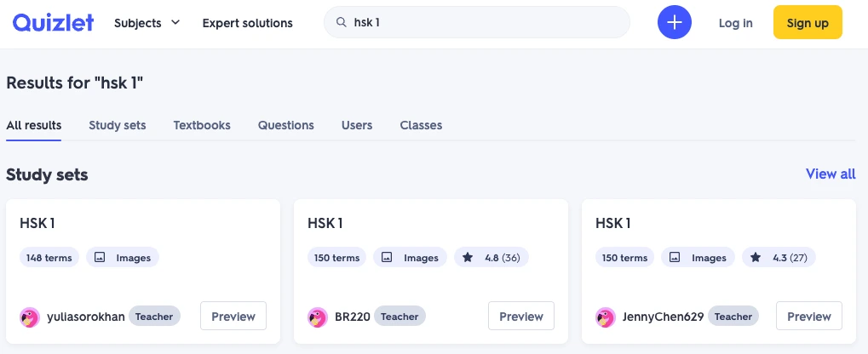Click the star rating 4.3 badge

point(779,257)
